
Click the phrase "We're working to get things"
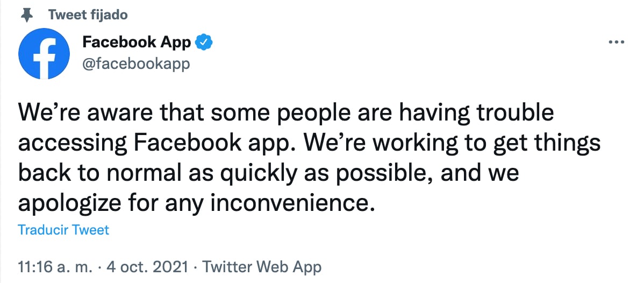pos(446,144)
